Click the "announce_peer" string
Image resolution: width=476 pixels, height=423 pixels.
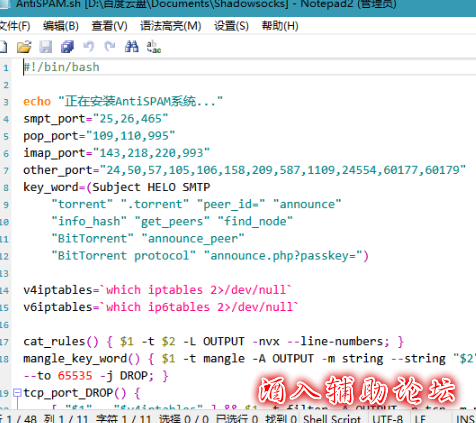193,239
